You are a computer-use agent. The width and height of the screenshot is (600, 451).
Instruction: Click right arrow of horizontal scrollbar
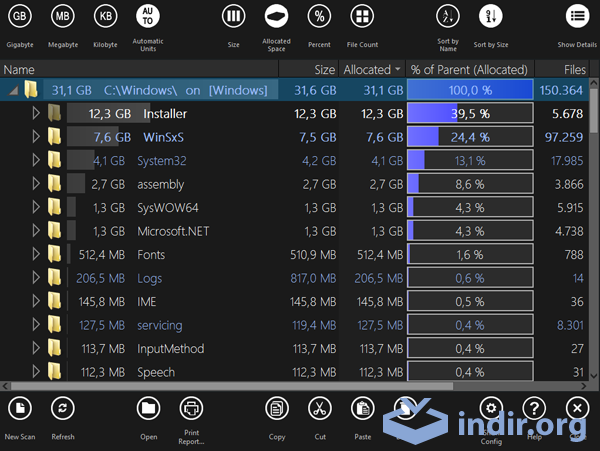click(x=584, y=386)
